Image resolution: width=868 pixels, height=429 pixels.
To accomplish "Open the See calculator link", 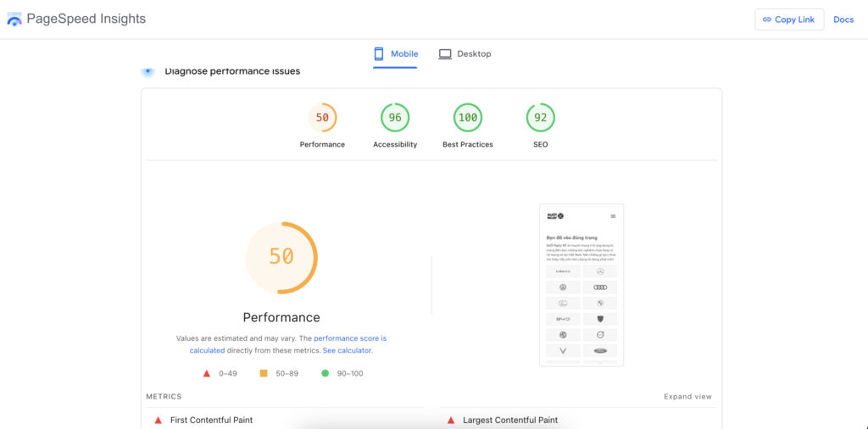I will coord(347,350).
